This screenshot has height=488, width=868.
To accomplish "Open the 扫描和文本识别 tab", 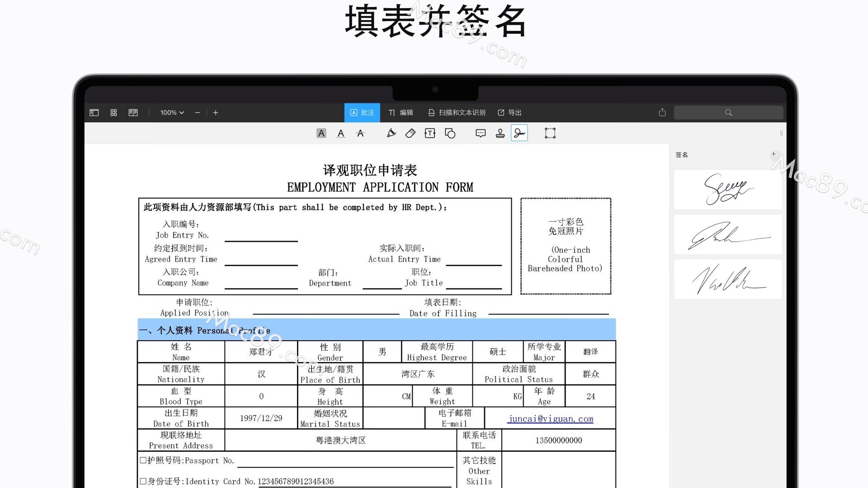I will 457,113.
